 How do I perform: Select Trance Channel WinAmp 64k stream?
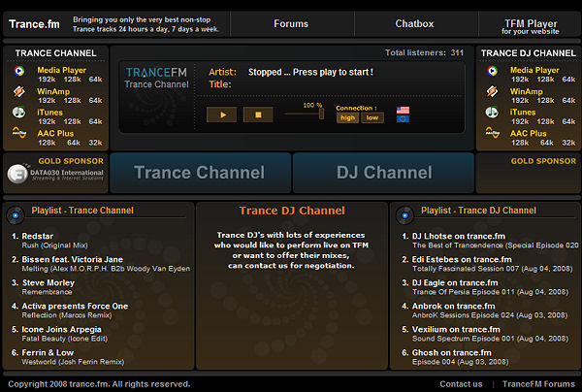pyautogui.click(x=95, y=101)
